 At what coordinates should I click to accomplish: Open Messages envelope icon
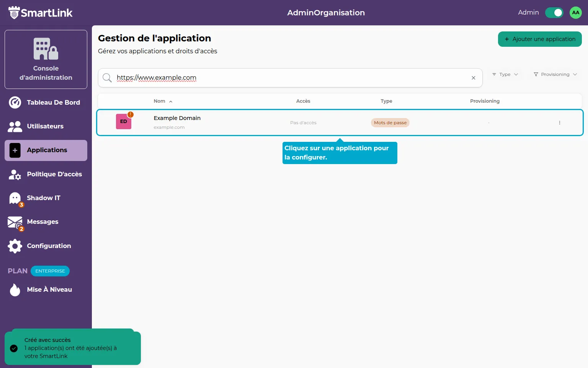coord(15,222)
